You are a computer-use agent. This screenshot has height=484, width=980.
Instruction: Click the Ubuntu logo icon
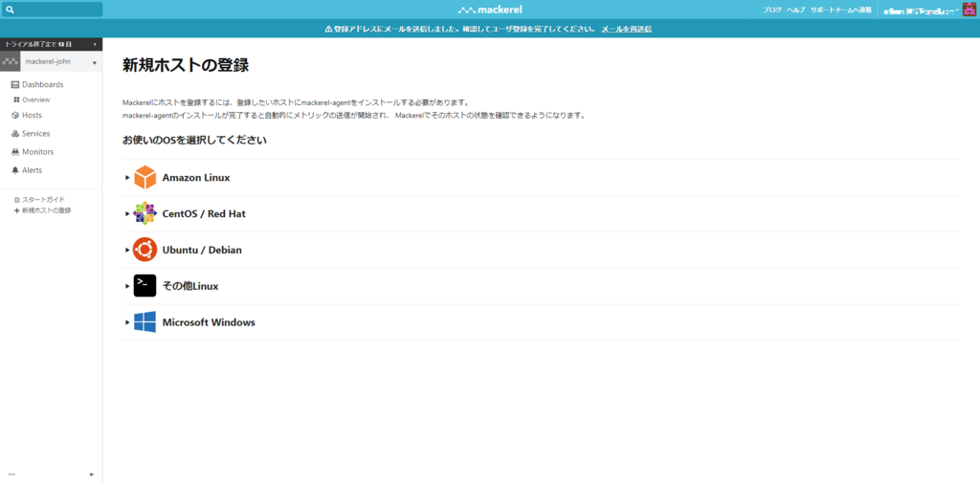point(145,250)
